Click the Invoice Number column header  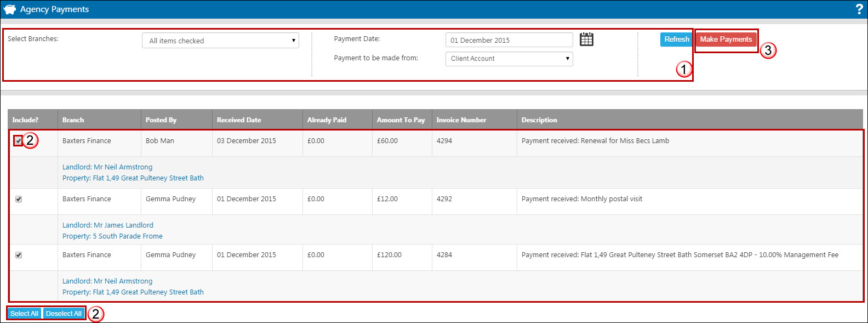click(x=461, y=120)
